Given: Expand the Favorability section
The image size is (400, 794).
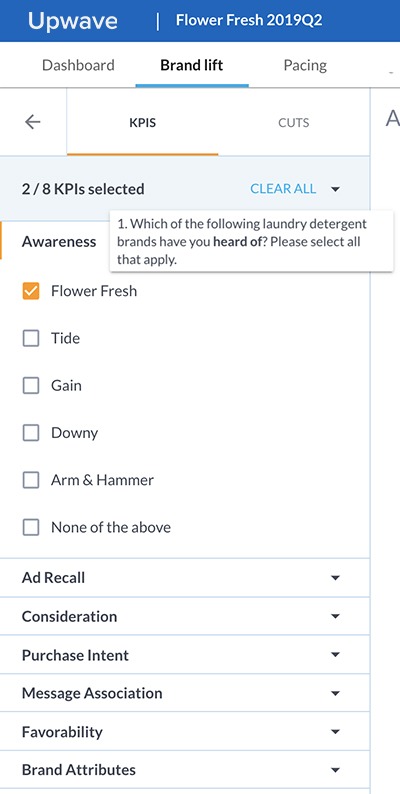Looking at the screenshot, I should [x=184, y=732].
